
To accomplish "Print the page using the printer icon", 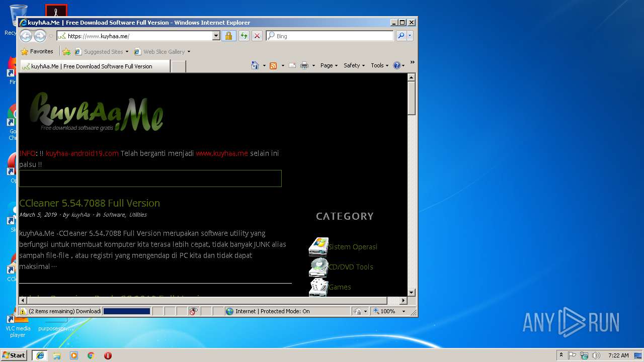I will tap(304, 65).
